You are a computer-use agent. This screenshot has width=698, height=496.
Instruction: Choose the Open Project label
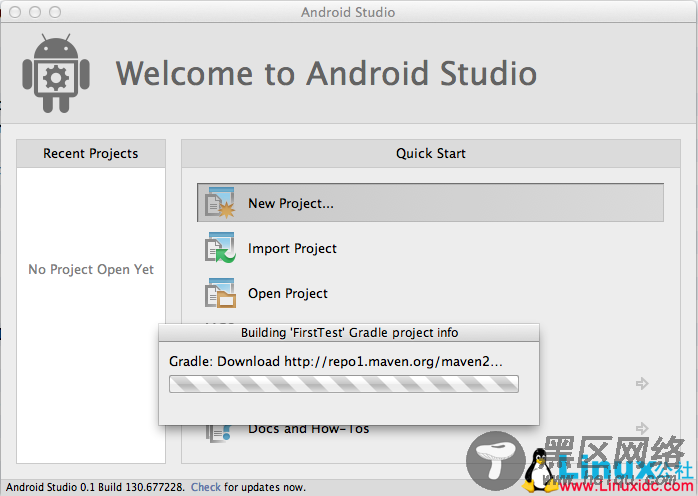click(x=288, y=293)
